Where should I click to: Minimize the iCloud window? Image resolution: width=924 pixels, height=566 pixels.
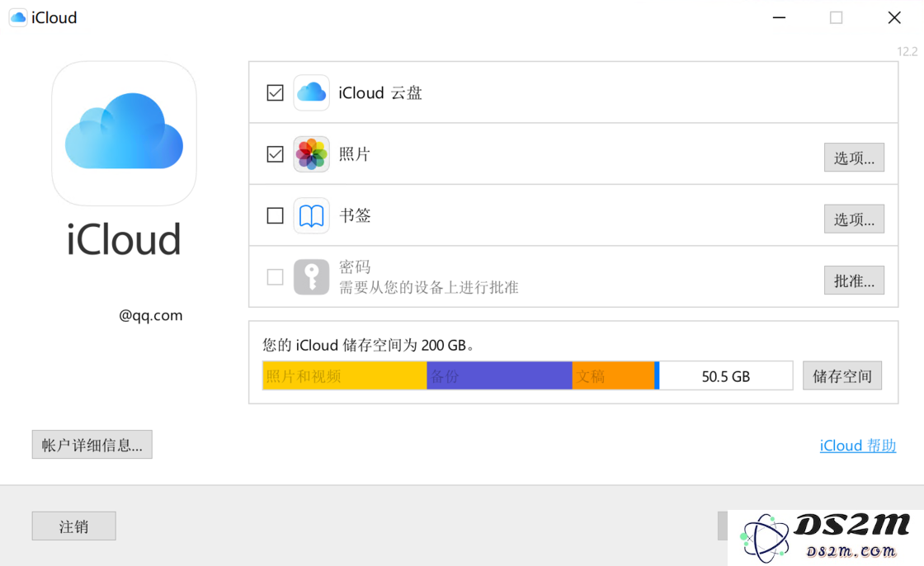tap(779, 17)
